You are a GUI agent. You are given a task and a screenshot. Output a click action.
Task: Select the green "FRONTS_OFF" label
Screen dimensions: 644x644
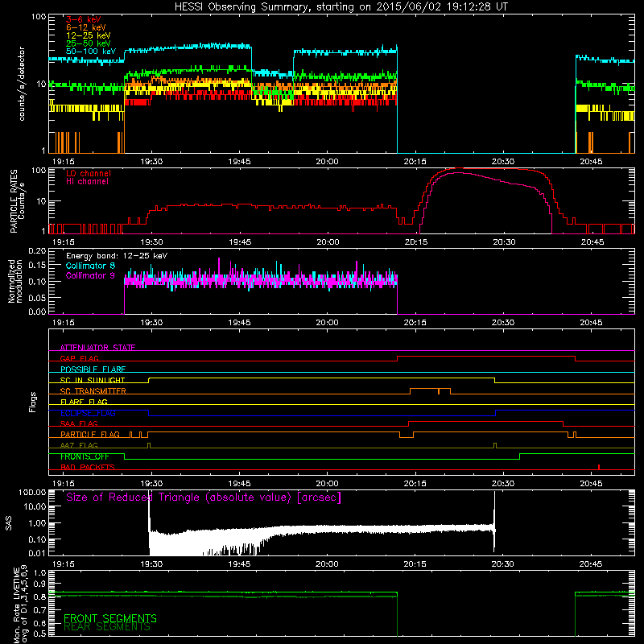coord(85,456)
